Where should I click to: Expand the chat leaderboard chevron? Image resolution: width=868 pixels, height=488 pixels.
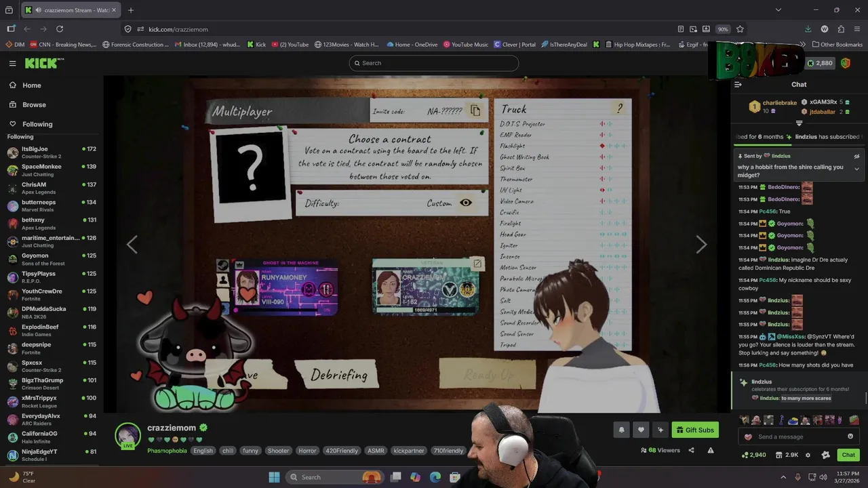[799, 123]
